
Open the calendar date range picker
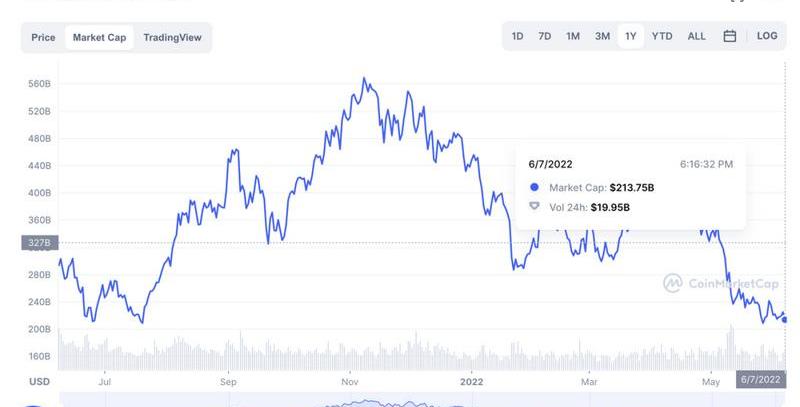pos(730,36)
